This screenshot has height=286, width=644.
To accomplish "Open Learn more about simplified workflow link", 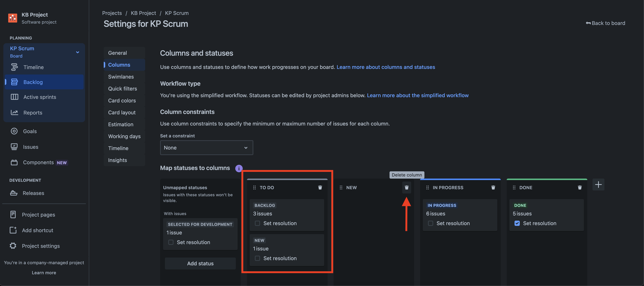I will click(x=418, y=95).
